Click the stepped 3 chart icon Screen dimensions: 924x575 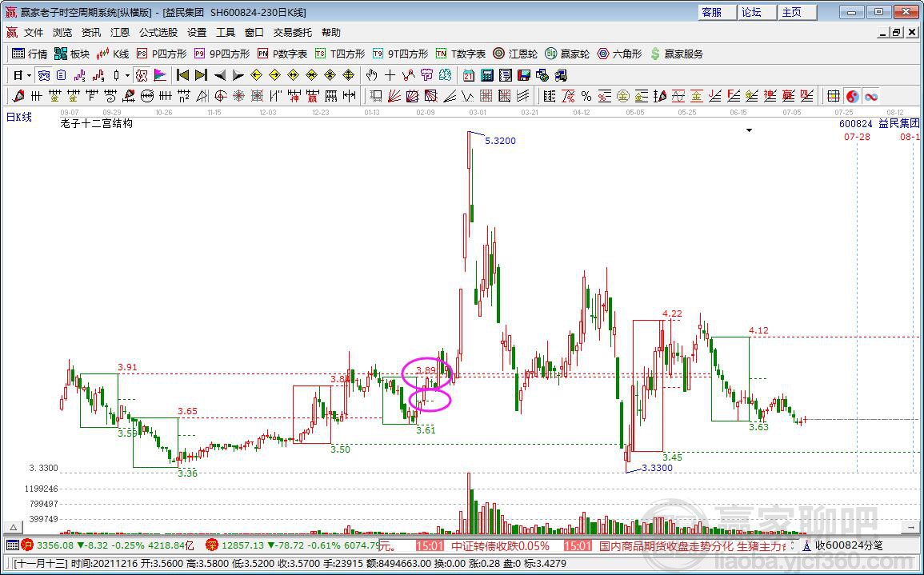click(x=79, y=75)
